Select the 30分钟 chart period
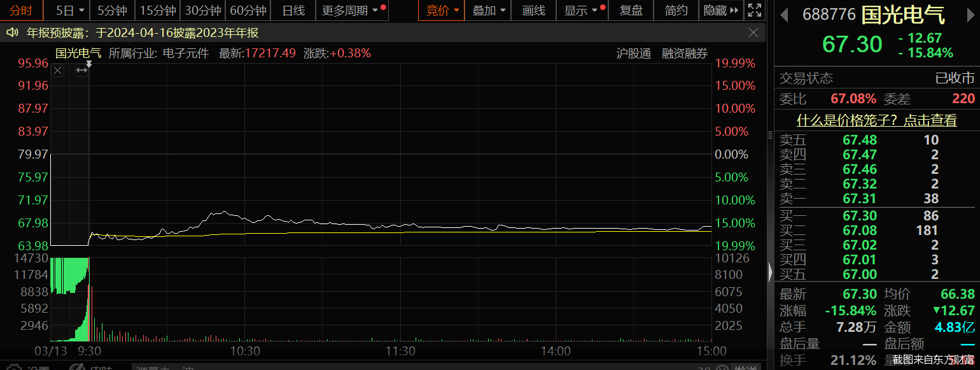This screenshot has width=980, height=370. coord(203,10)
